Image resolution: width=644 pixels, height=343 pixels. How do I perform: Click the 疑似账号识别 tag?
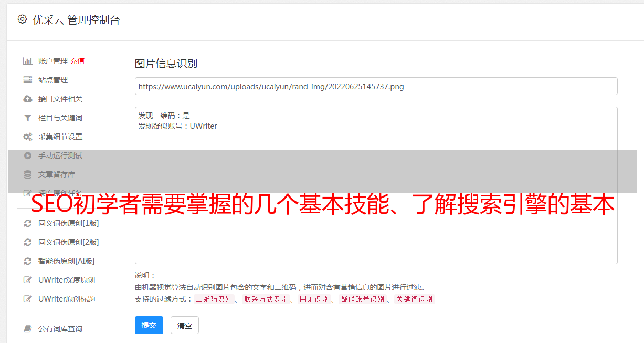tap(363, 299)
